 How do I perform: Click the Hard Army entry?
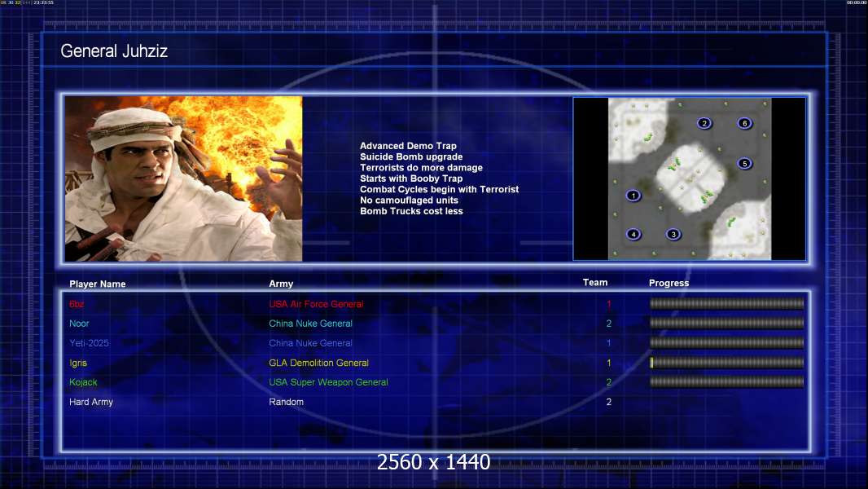pos(90,402)
